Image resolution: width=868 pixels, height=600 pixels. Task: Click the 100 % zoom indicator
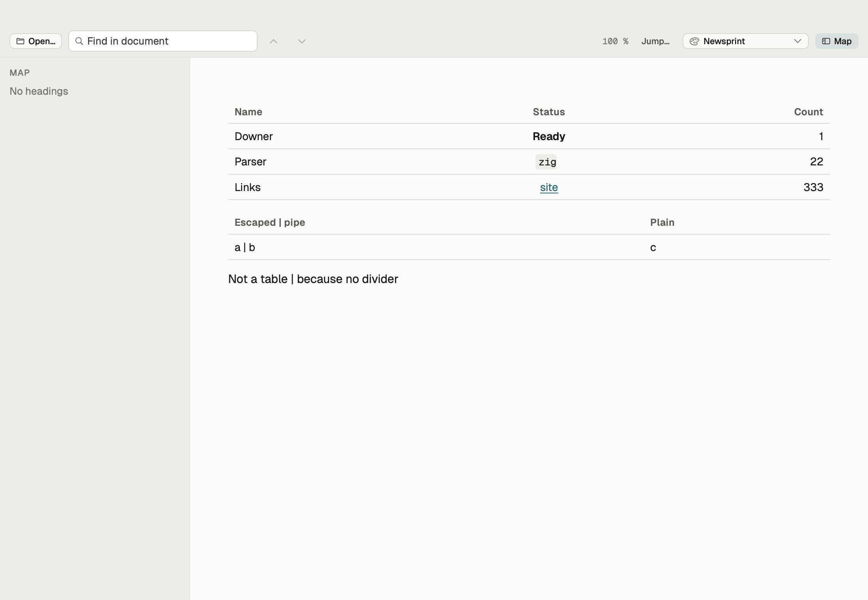(x=615, y=41)
